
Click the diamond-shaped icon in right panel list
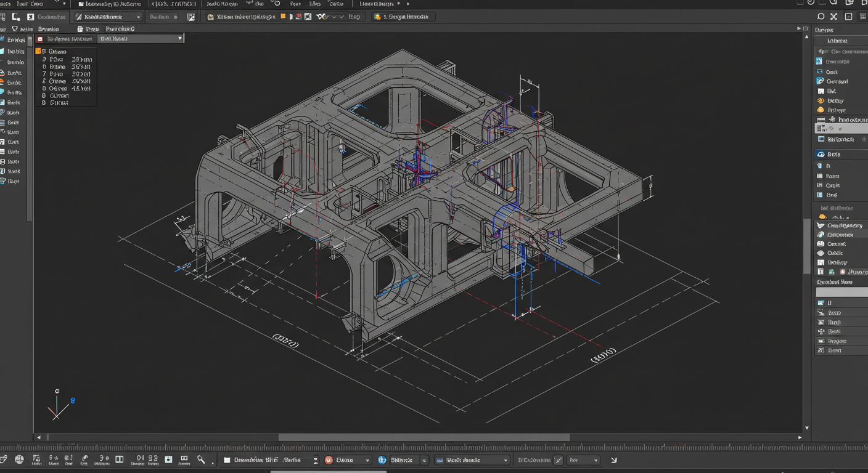click(821, 253)
